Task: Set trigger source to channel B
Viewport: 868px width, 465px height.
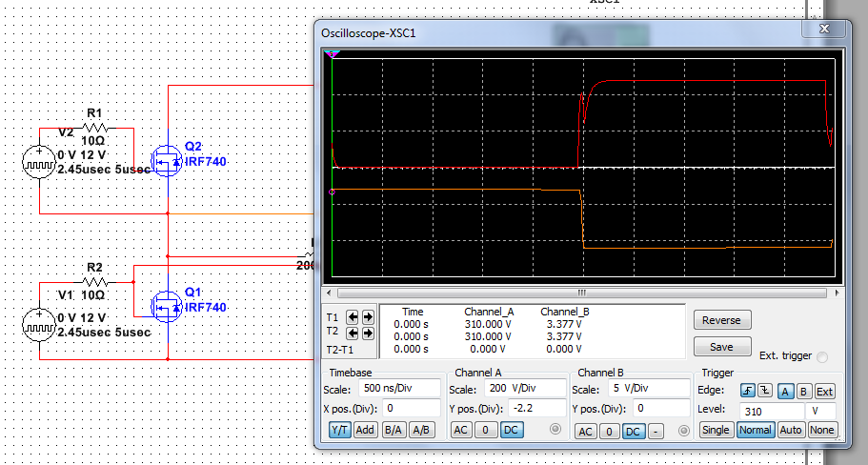Action: (x=804, y=391)
